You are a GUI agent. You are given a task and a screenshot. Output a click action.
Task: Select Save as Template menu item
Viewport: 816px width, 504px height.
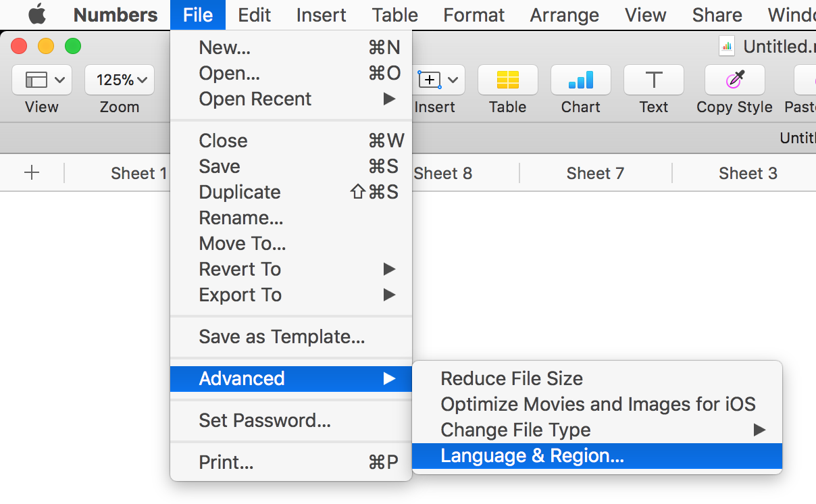282,336
